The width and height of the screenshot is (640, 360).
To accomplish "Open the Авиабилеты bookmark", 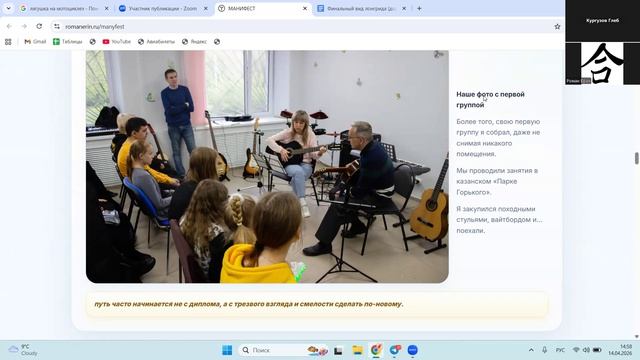I will click(156, 42).
